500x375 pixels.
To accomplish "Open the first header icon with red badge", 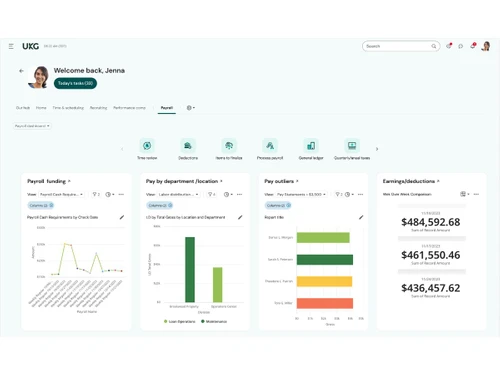I will [449, 46].
